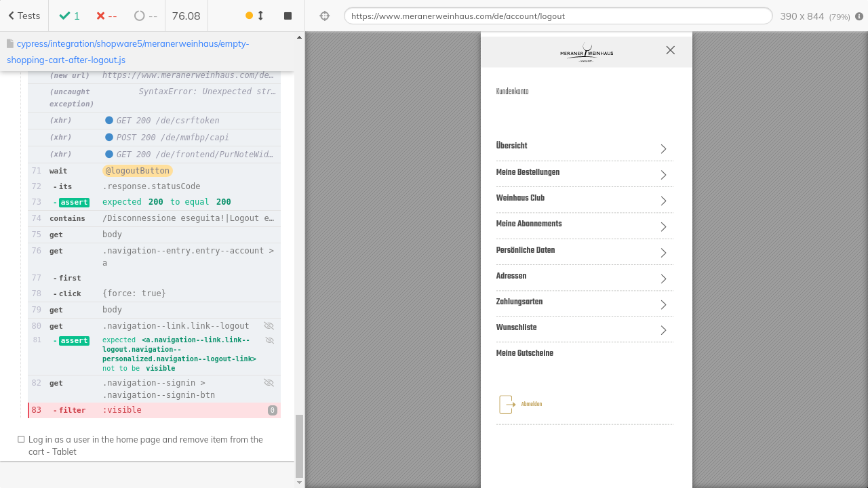Go back to Tests list

24,16
